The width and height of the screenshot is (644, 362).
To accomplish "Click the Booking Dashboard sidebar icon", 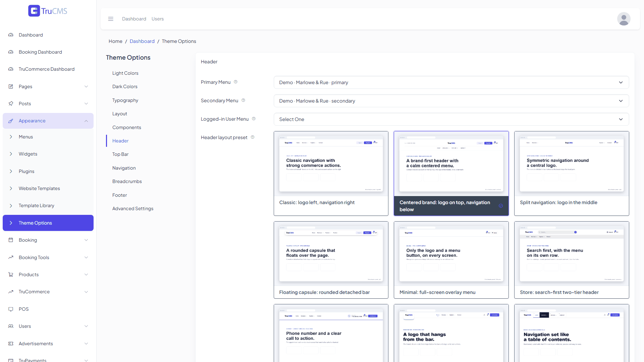I will (x=11, y=52).
